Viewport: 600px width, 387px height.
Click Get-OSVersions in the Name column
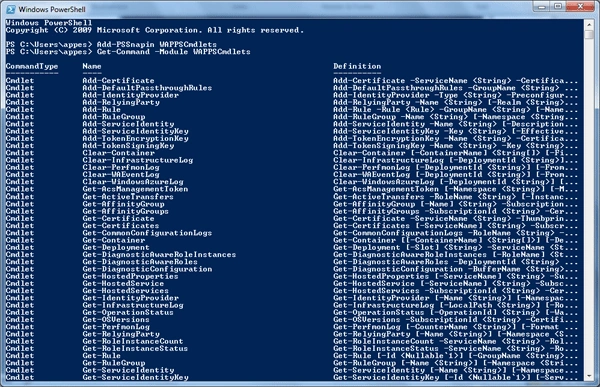point(116,320)
